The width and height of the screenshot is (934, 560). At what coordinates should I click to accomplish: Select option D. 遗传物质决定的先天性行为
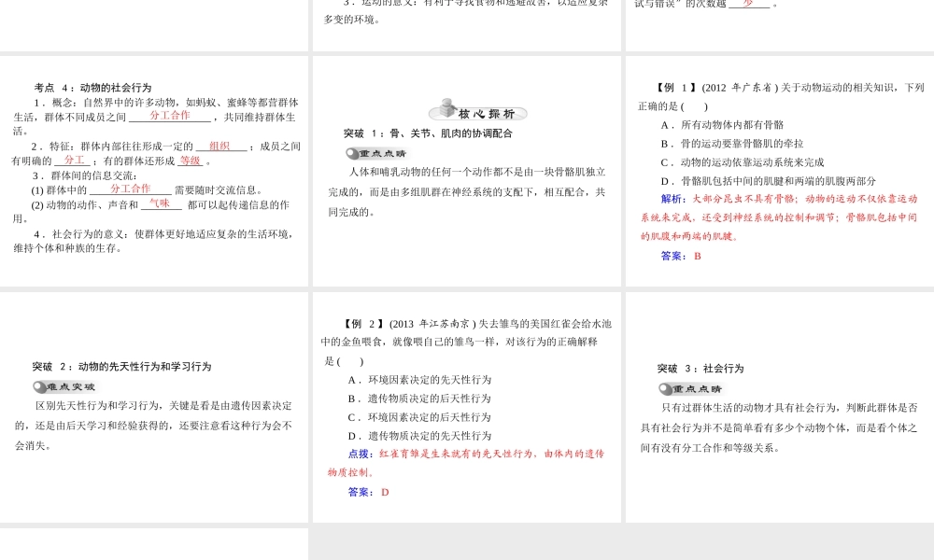[x=420, y=436]
